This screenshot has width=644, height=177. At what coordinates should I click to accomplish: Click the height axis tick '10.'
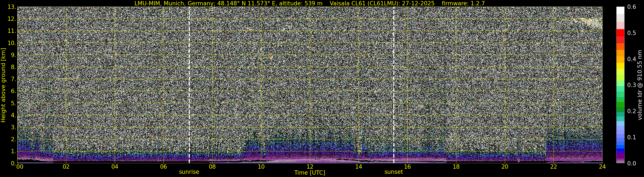[x=12, y=43]
